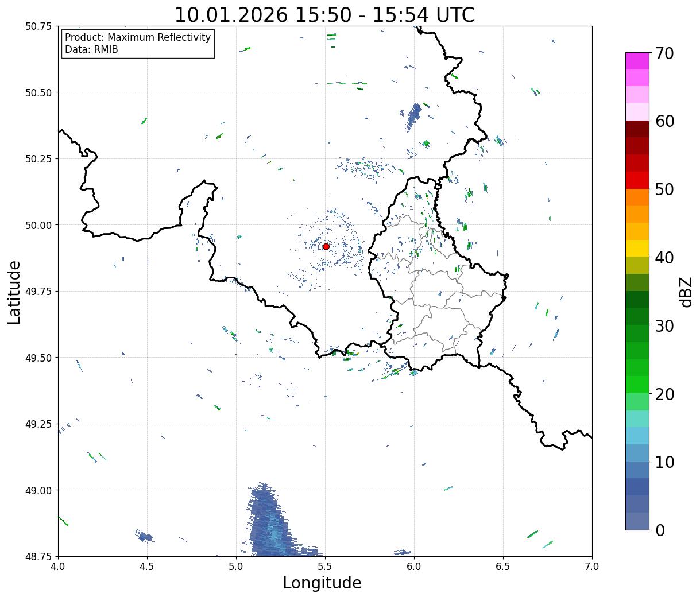Click the bright red colorbar swatch above 50
Image resolution: width=700 pixels, height=597 pixels.
637,180
